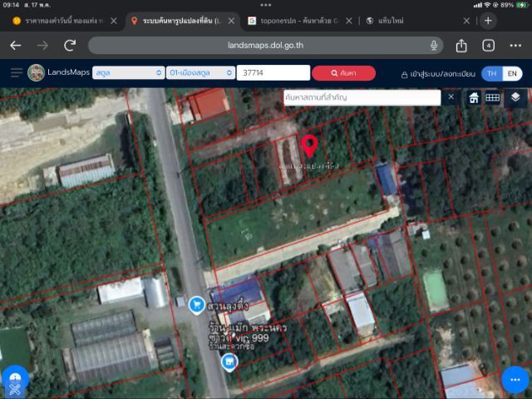The width and height of the screenshot is (532, 399).
Task: Open the browser three-dot more menu
Action: coord(515,46)
